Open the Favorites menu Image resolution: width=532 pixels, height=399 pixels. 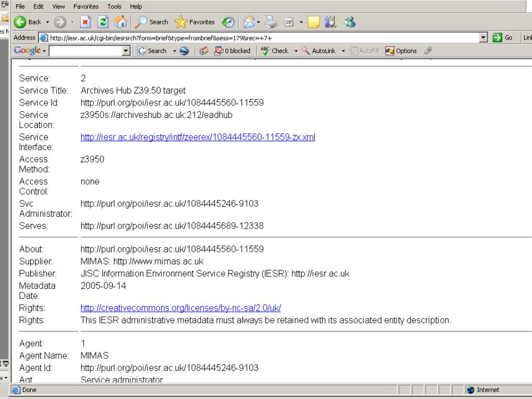(86, 6)
